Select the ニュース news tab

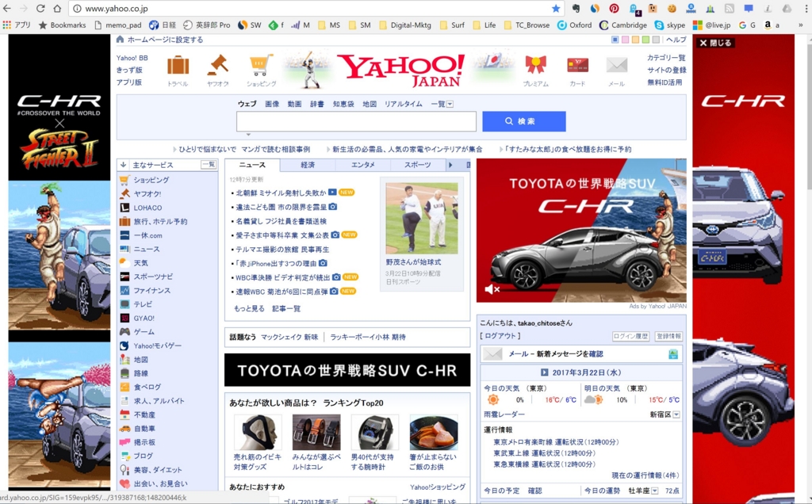(x=252, y=165)
